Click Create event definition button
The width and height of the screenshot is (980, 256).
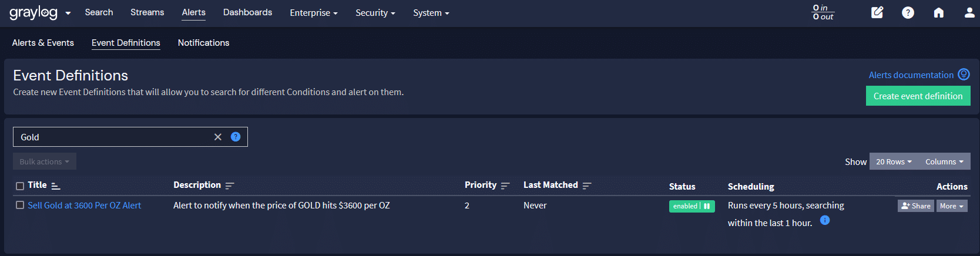tap(918, 96)
